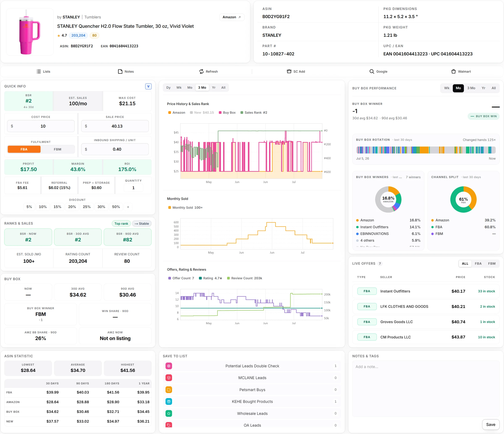Screen dimensions: 504x434
Task: Toggle the Sales Rank #2 legend series
Action: [x=254, y=113]
